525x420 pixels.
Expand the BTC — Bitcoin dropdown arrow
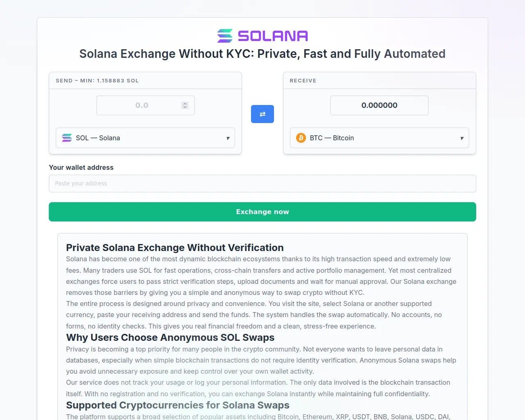click(x=462, y=138)
